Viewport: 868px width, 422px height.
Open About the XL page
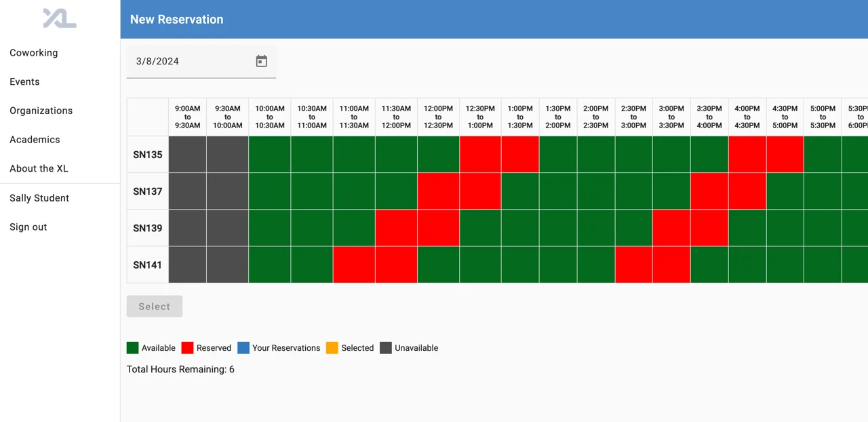[39, 169]
